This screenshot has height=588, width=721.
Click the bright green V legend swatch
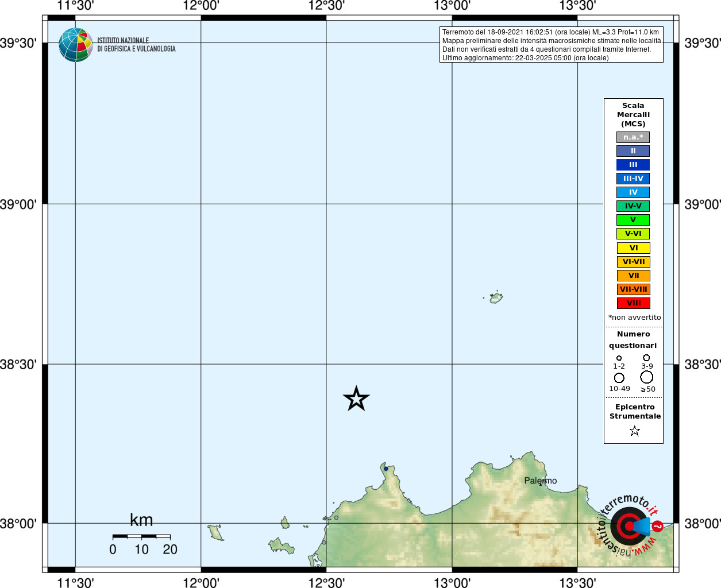pos(633,220)
